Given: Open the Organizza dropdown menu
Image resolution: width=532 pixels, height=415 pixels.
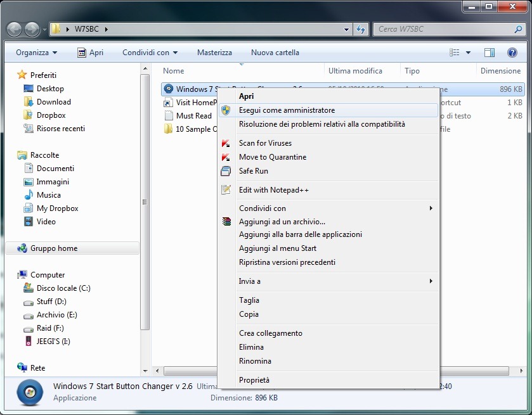Looking at the screenshot, I should point(36,53).
